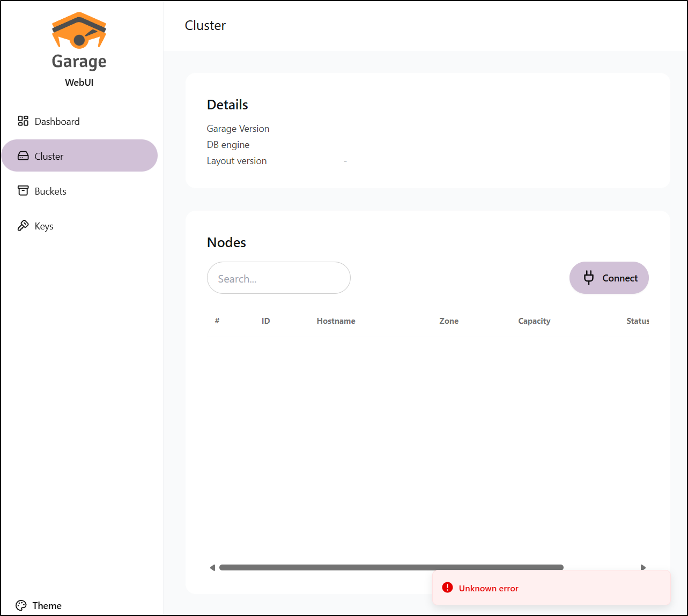Click the Dashboard grid icon
Image resolution: width=688 pixels, height=616 pixels.
(23, 121)
